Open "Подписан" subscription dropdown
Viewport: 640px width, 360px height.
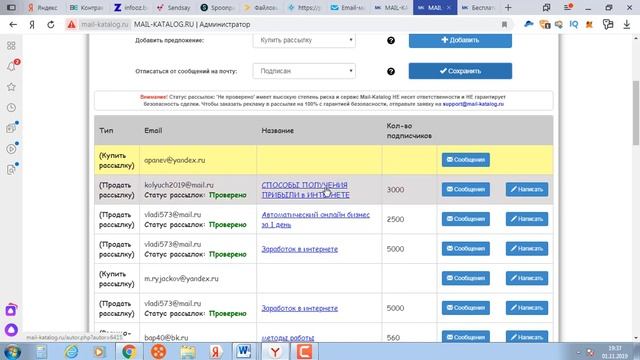tap(304, 71)
